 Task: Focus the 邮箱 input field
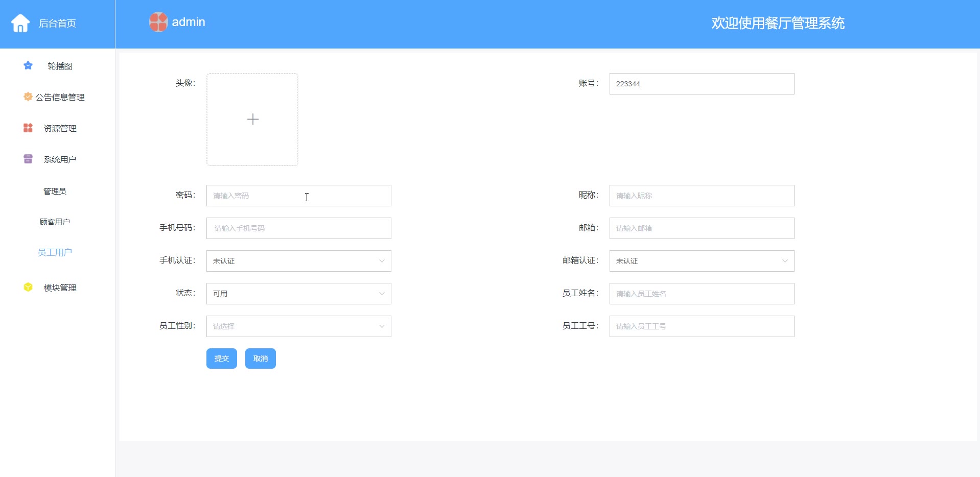[x=702, y=228]
